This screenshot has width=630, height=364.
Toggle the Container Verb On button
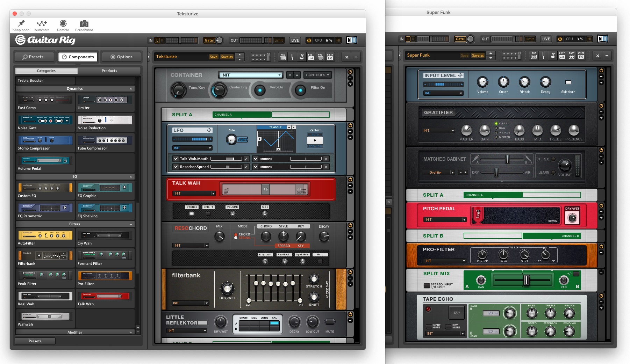pos(260,90)
